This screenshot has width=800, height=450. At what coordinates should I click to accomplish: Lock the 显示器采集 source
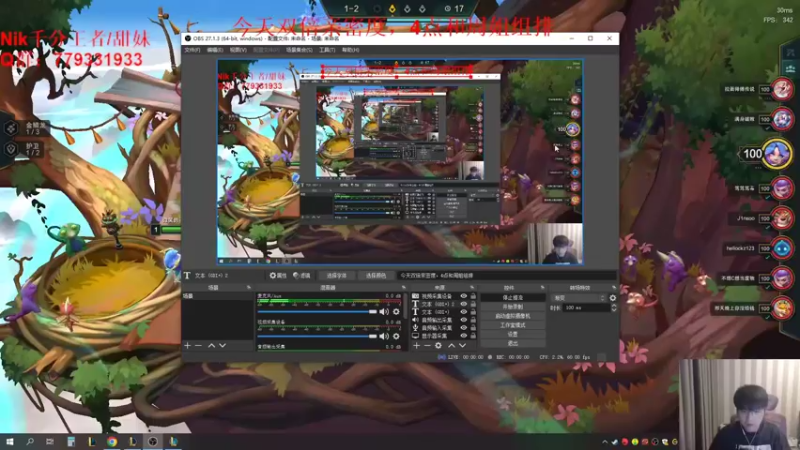(x=473, y=336)
